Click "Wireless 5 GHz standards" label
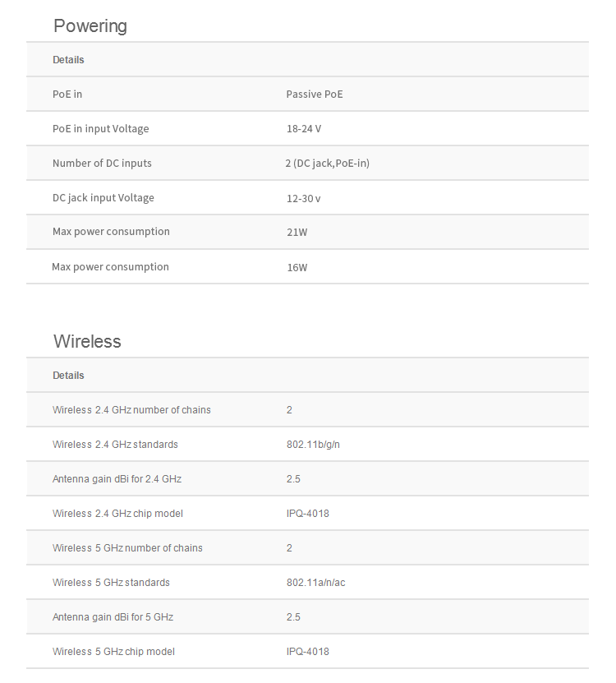This screenshot has height=683, width=616. [x=111, y=583]
